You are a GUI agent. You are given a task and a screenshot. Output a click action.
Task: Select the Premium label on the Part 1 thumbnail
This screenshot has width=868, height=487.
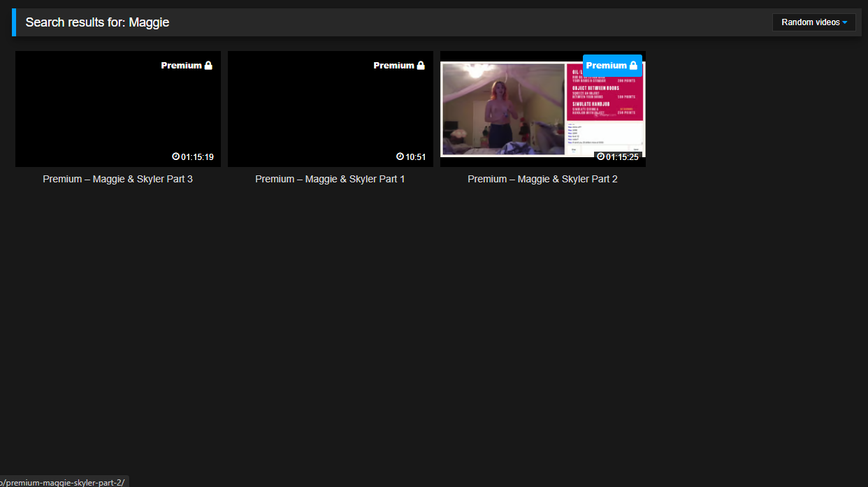point(393,66)
